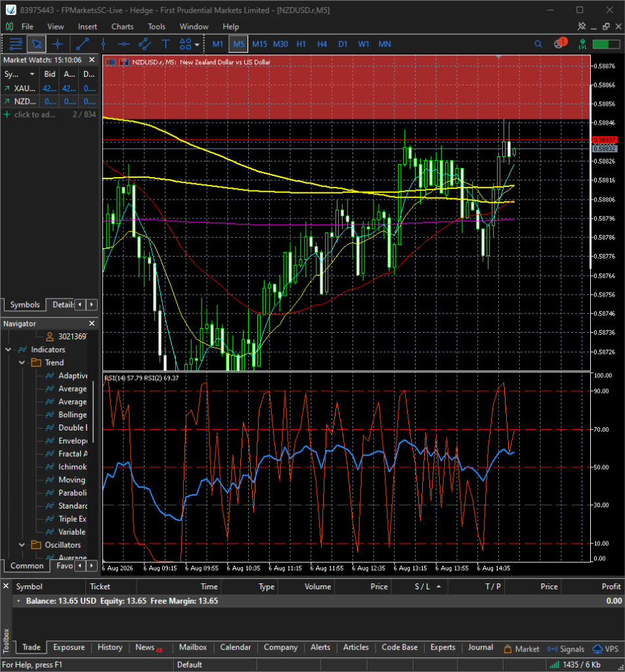Viewport: 625px width, 672px height.
Task: Close the Toolbox panel
Action: coord(6,585)
